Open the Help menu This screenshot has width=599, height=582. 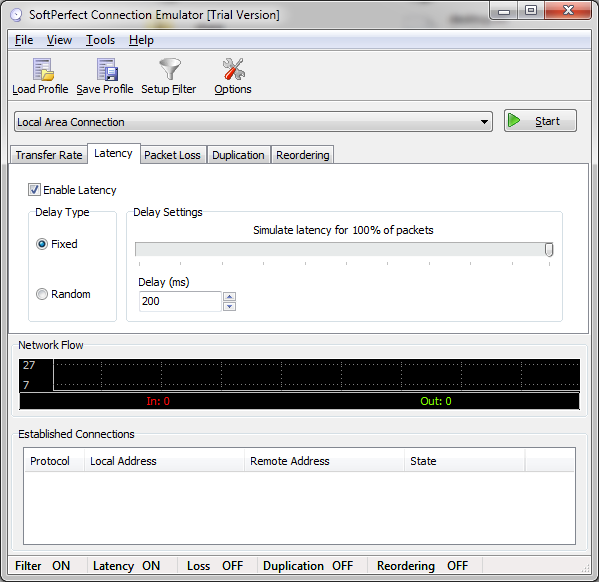[141, 40]
